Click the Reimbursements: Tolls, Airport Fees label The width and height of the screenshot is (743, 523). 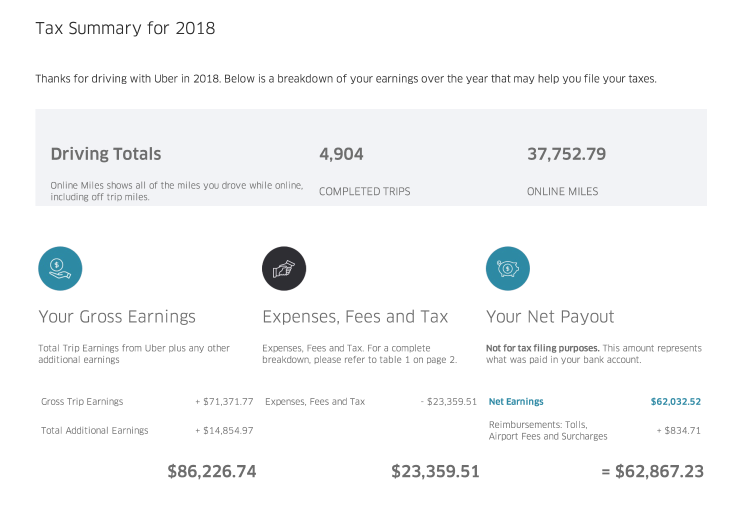coord(548,431)
